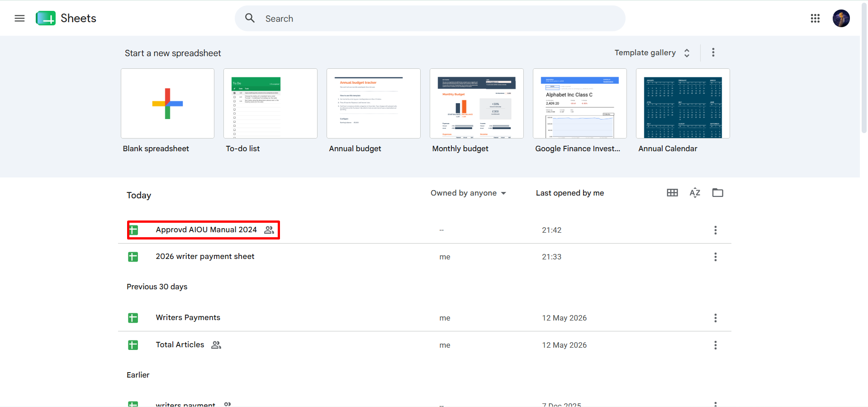Open Total Articles spreadsheet
This screenshot has width=868, height=407.
click(x=180, y=345)
